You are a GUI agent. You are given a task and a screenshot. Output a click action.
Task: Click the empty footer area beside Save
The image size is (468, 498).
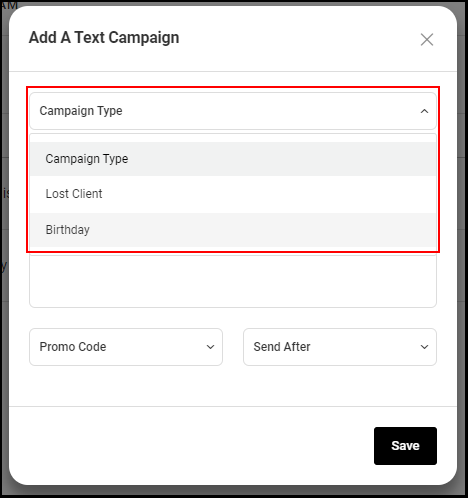coord(190,446)
